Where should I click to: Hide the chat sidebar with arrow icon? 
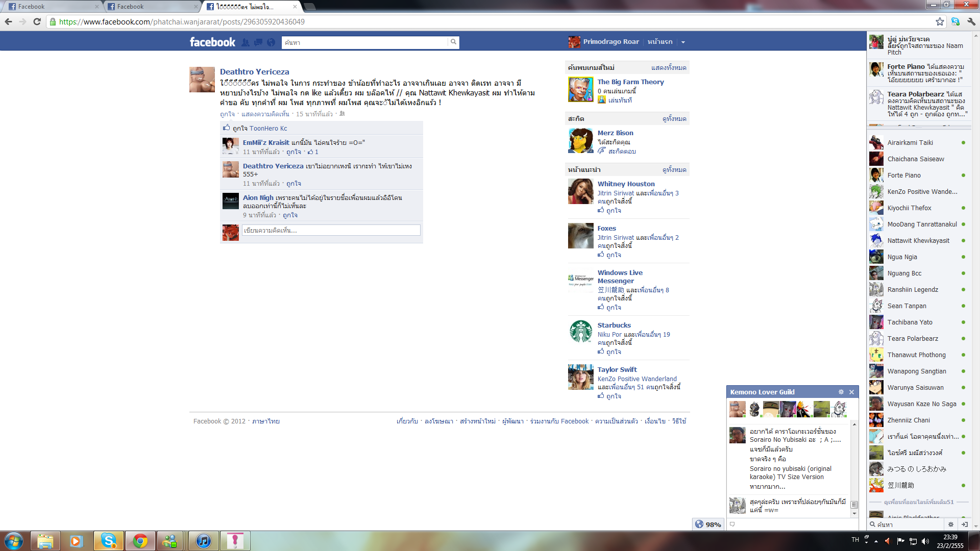[964, 524]
